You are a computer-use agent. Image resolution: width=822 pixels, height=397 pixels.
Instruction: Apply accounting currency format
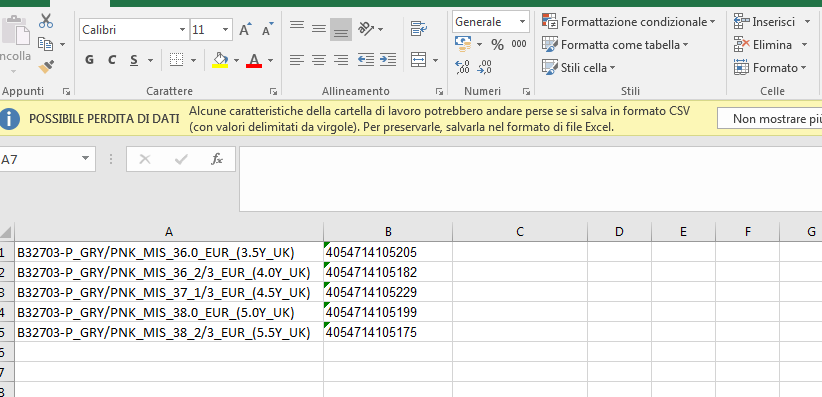[462, 45]
